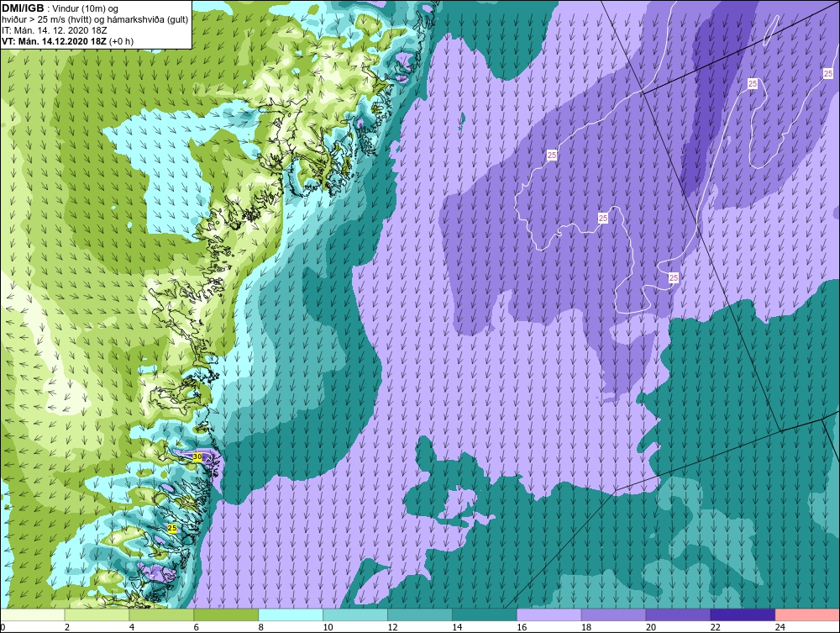840x633 pixels.
Task: Select the dark indigo 22–24 m/s legend swatch
Action: [x=743, y=615]
